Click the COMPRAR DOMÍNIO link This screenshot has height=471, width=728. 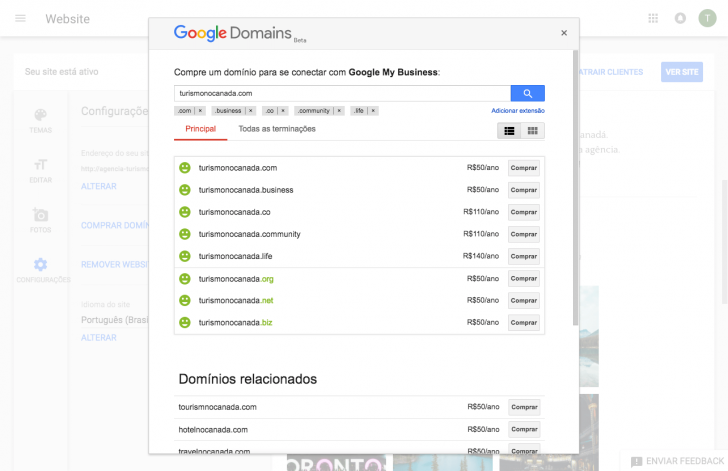[x=115, y=225]
